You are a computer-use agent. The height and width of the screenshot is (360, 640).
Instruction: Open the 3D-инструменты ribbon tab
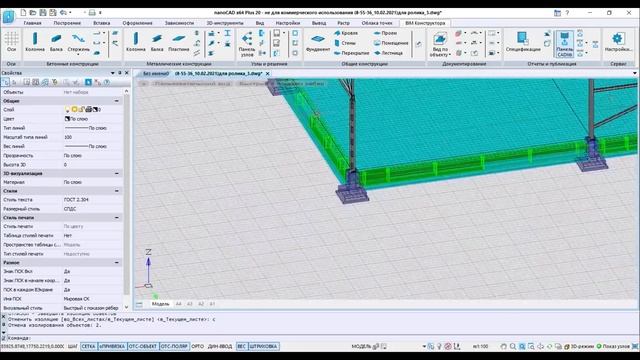pos(225,23)
